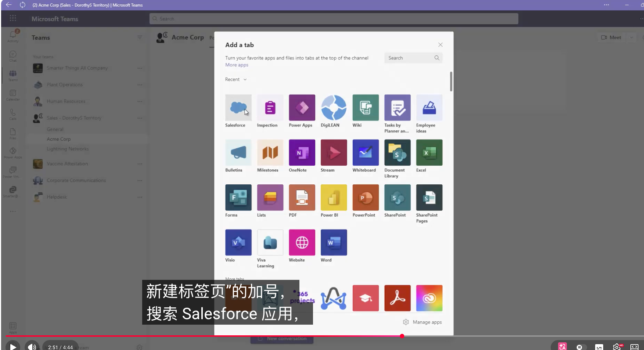Choose the Adobe Acrobat tile

(397, 298)
